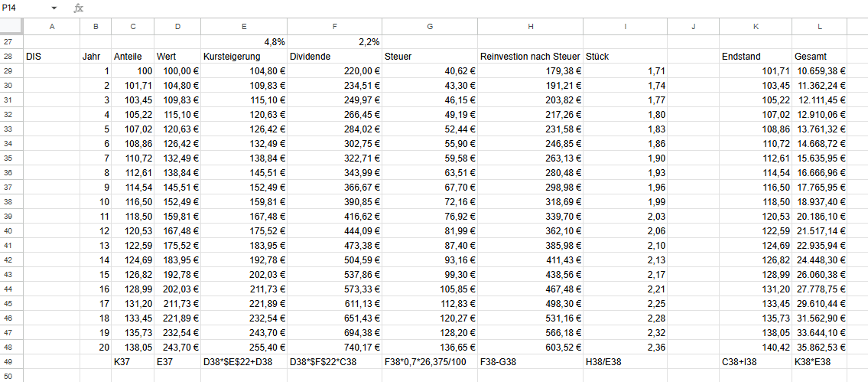Screen dimensions: 868x382
Task: Click the K38*E38 formula text
Action: click(x=813, y=361)
